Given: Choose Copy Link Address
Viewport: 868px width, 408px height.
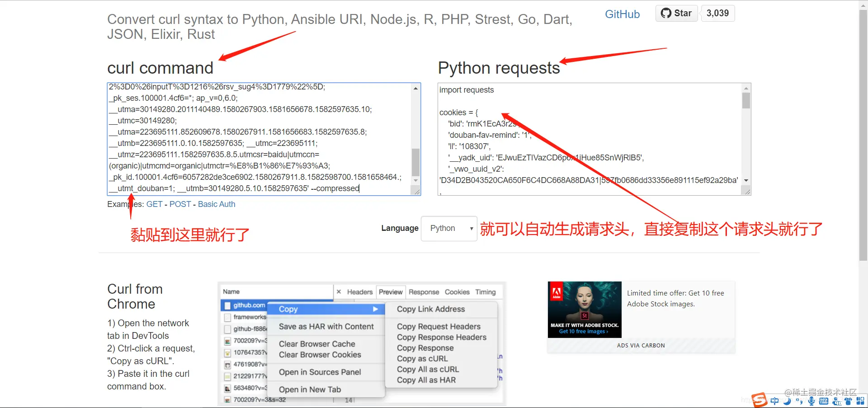Looking at the screenshot, I should tap(431, 309).
